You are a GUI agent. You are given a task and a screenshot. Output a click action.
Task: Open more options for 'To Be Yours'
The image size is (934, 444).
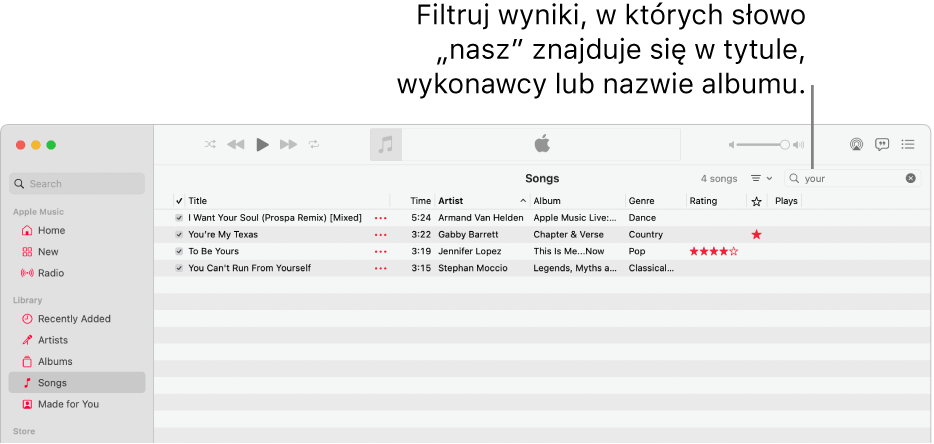[x=380, y=252]
